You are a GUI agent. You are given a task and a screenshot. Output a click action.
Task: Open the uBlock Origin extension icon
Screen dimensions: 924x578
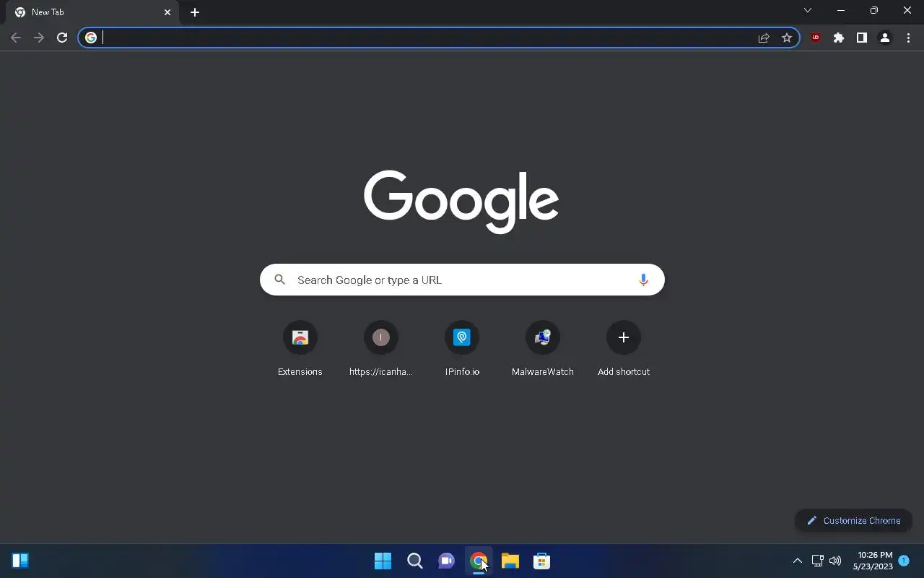[x=816, y=38]
